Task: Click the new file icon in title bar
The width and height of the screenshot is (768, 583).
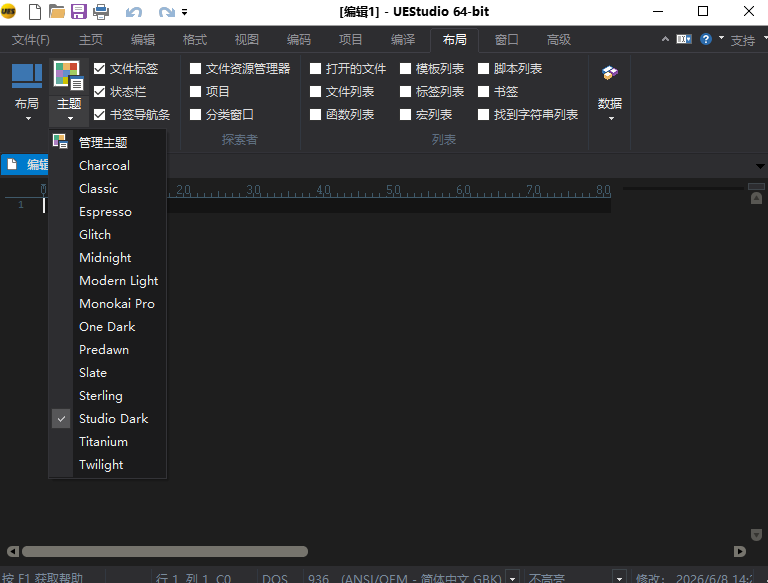Action: pyautogui.click(x=35, y=11)
